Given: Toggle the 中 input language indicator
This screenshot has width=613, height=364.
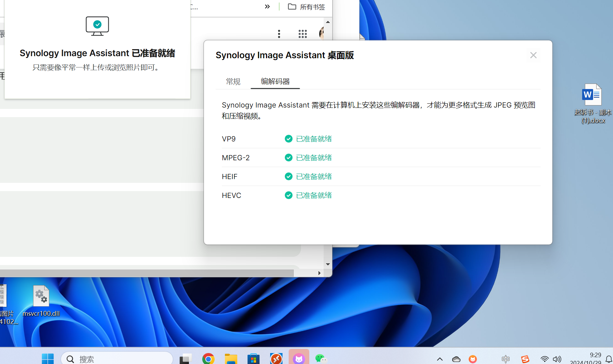Looking at the screenshot, I should click(505, 359).
